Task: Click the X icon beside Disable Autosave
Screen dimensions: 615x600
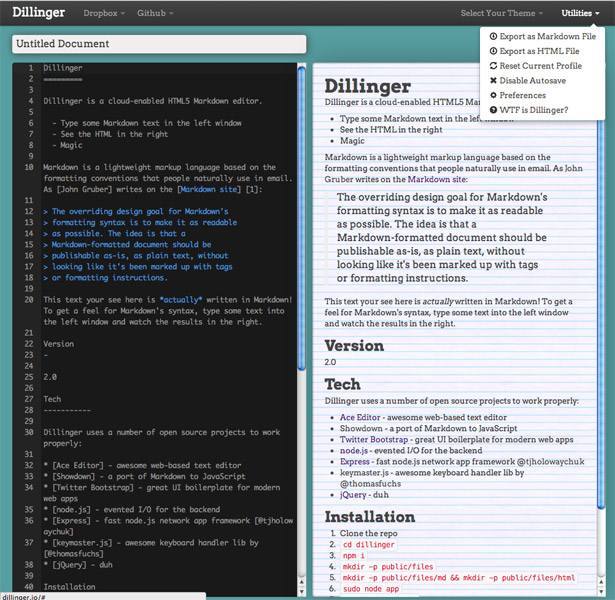Action: 493,80
